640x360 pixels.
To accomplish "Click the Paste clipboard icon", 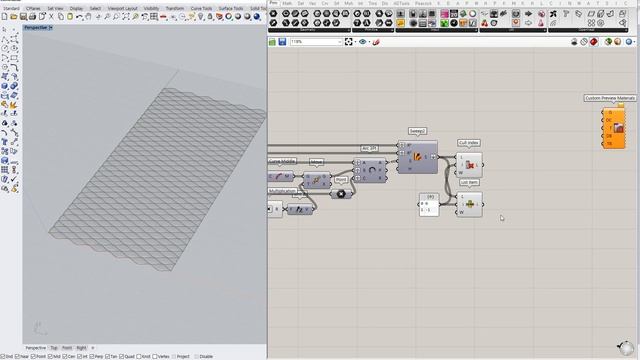I will click(70, 16).
